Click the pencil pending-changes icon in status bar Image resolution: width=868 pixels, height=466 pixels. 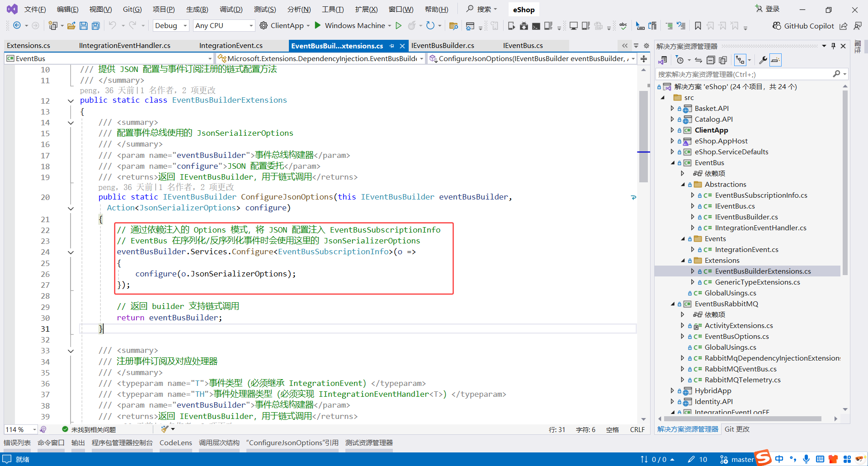coord(691,459)
